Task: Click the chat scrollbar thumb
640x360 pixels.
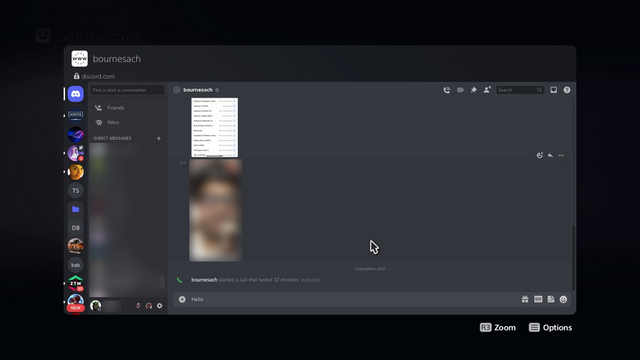Action: coord(573,257)
